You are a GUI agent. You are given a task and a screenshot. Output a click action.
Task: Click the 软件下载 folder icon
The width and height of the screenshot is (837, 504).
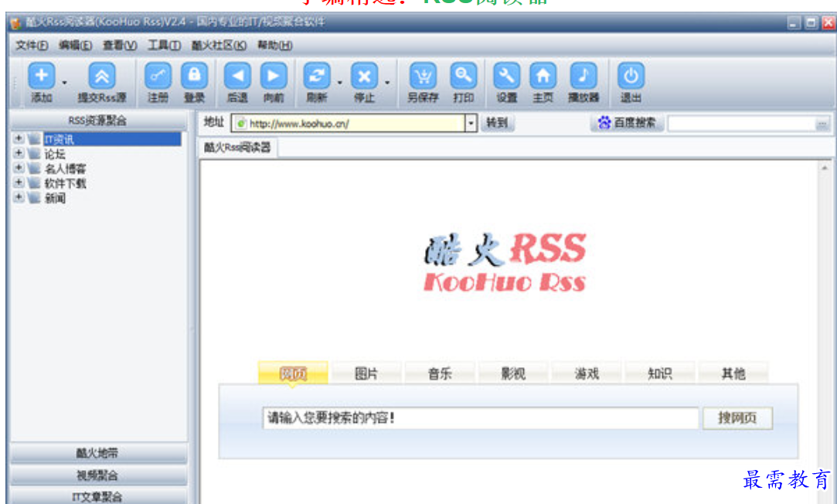34,183
